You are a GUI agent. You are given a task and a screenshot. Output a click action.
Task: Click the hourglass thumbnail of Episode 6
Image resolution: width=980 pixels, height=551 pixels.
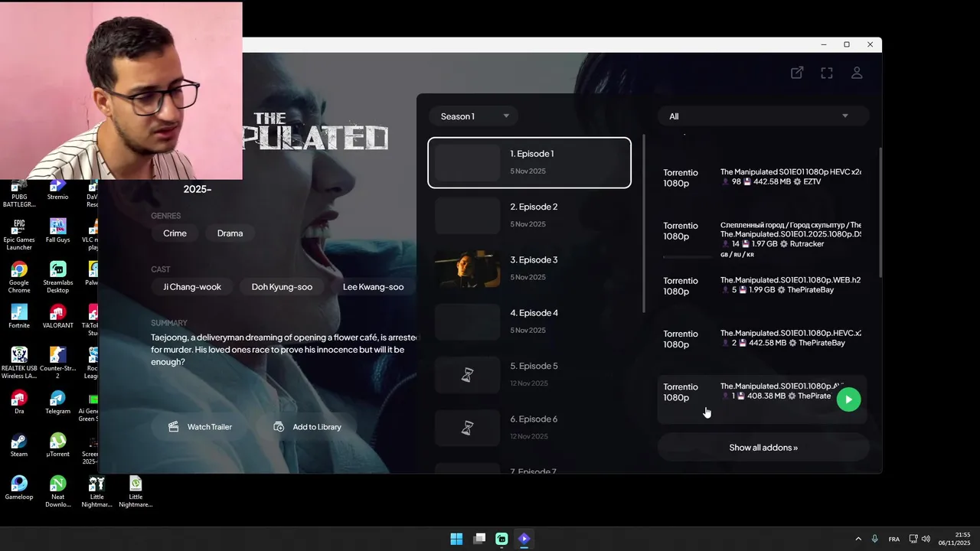(467, 428)
